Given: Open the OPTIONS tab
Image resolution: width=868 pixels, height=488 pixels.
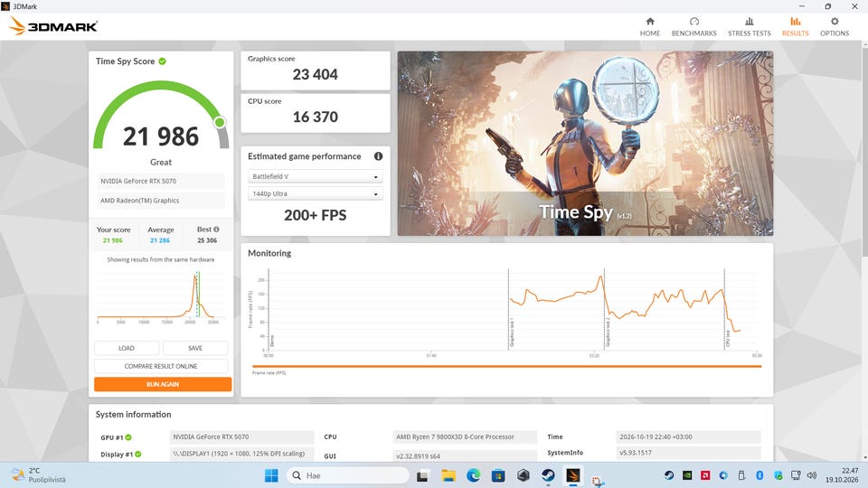Looking at the screenshot, I should 835,26.
